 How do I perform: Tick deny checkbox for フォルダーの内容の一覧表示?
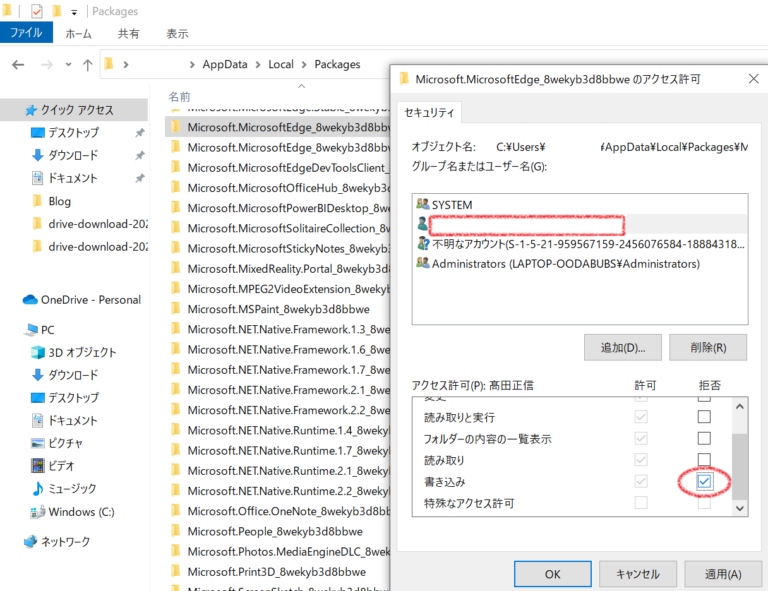tap(704, 438)
